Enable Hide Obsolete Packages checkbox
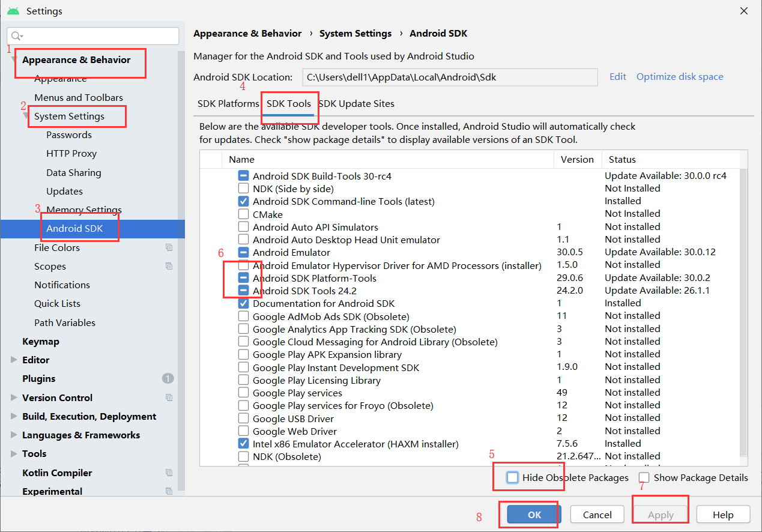The image size is (762, 532). [512, 477]
